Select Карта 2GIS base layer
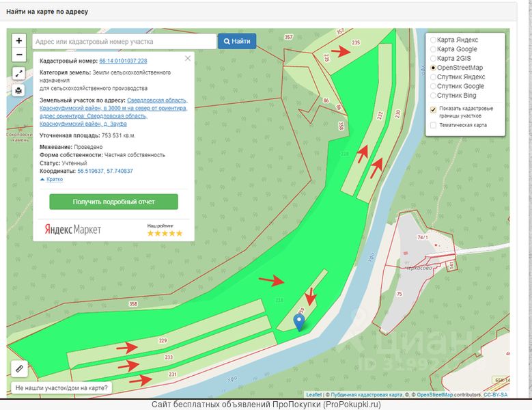 click(433, 58)
